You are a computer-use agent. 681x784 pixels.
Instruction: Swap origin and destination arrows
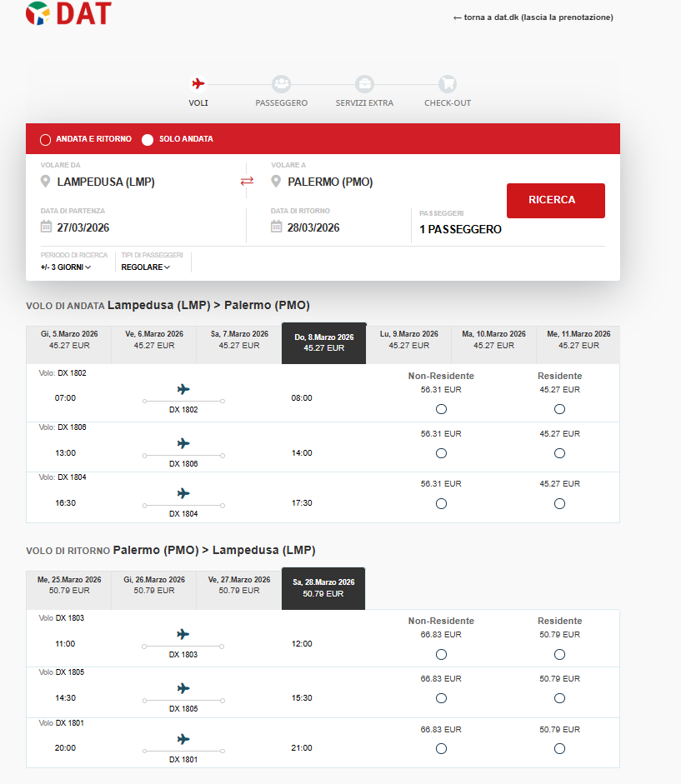(247, 181)
